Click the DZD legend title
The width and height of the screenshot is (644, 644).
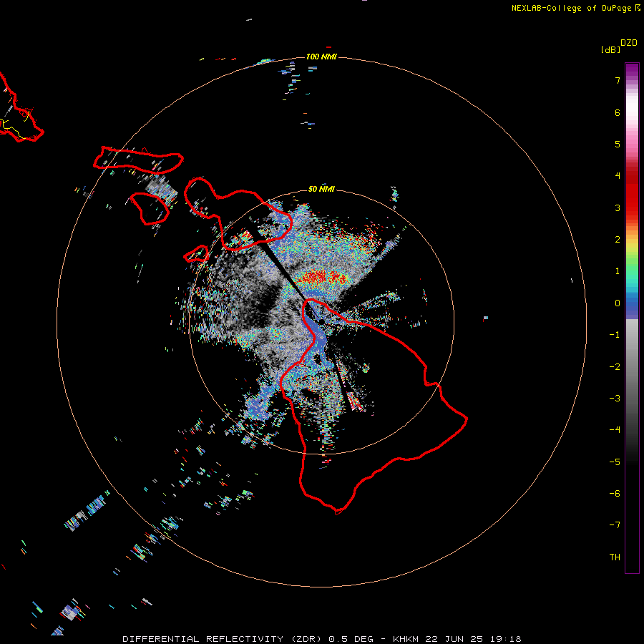[x=629, y=43]
